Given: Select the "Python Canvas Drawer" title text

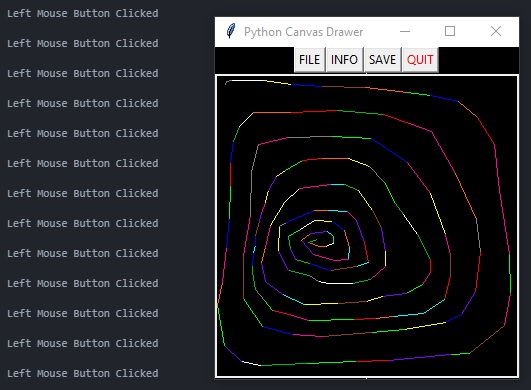Looking at the screenshot, I should 303,32.
